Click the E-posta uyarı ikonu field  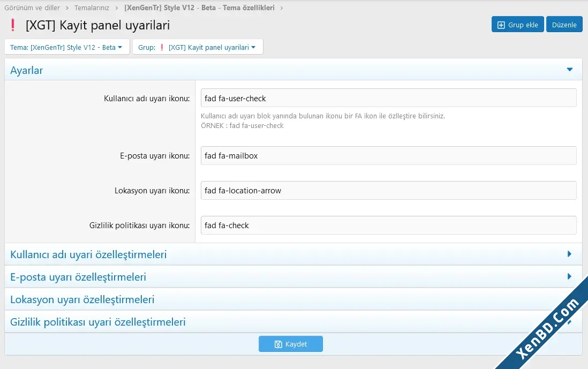click(x=388, y=155)
